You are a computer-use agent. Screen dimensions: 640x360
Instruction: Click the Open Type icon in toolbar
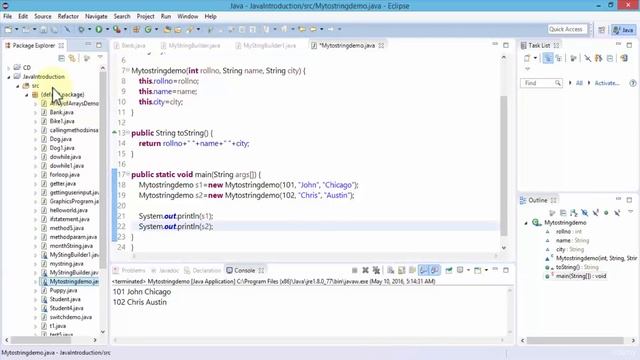click(x=167, y=29)
